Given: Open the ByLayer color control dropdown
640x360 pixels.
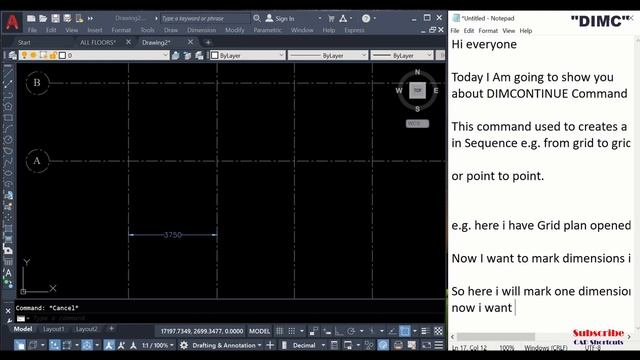Looking at the screenshot, I should [x=281, y=55].
